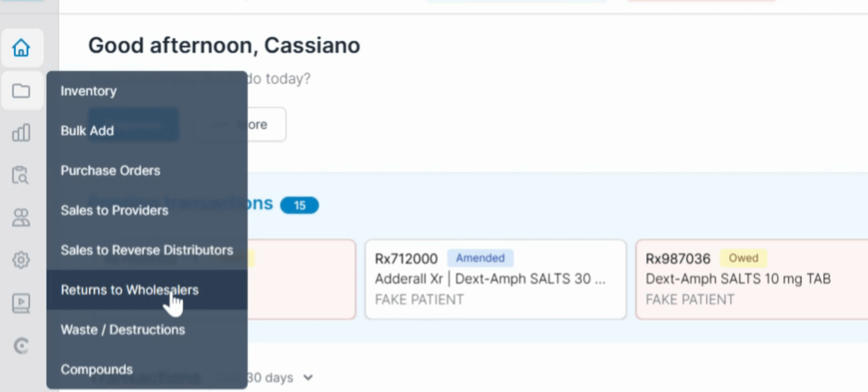Click the More button
The image size is (868, 392).
[240, 124]
